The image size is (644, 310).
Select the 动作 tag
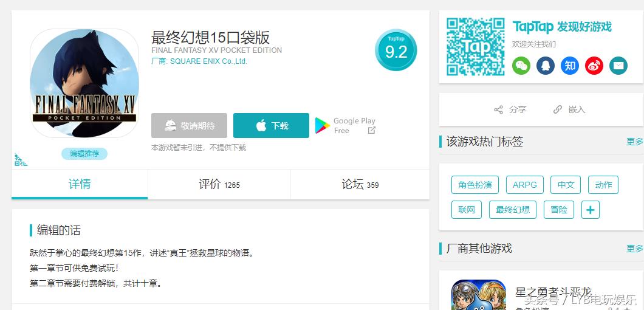pos(603,185)
